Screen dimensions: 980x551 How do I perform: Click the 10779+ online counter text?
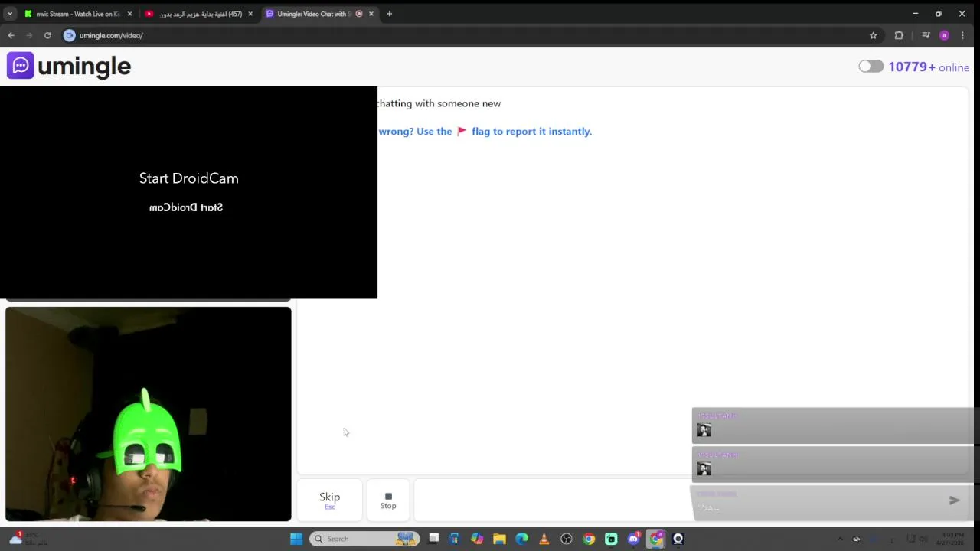(929, 67)
